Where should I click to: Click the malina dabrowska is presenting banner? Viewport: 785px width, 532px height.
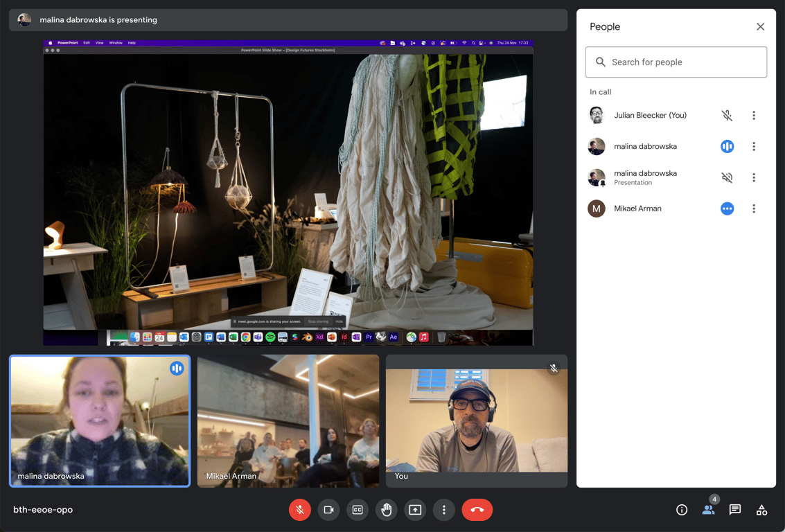click(288, 20)
